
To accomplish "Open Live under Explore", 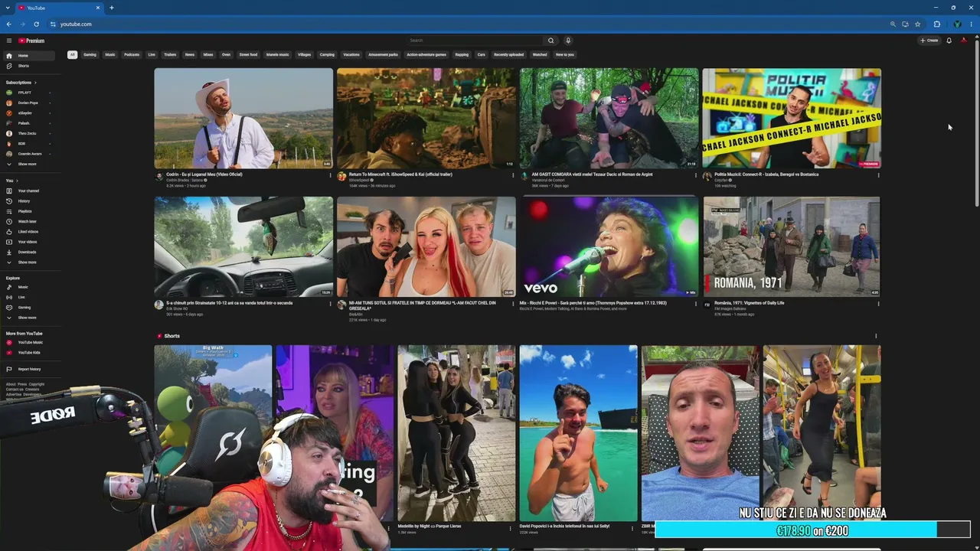I will [29, 297].
